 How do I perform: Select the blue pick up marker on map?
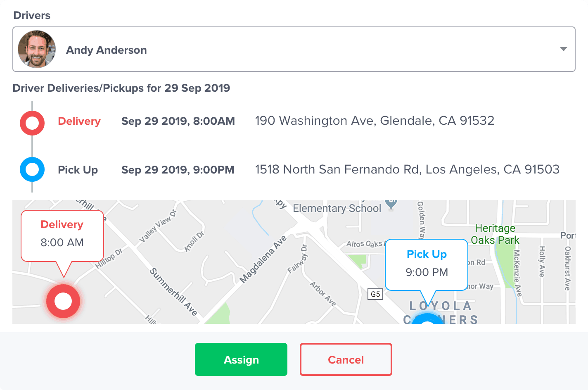pyautogui.click(x=427, y=319)
